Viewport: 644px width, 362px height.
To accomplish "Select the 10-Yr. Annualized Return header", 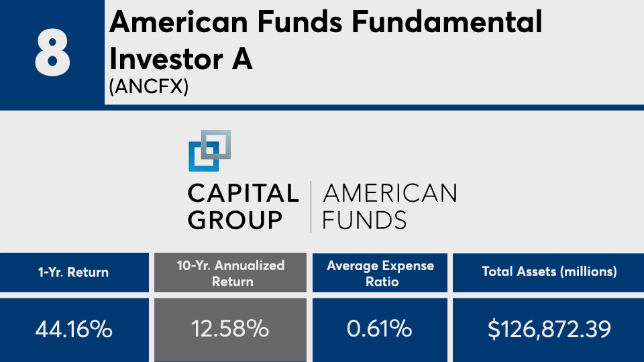I will click(x=230, y=273).
